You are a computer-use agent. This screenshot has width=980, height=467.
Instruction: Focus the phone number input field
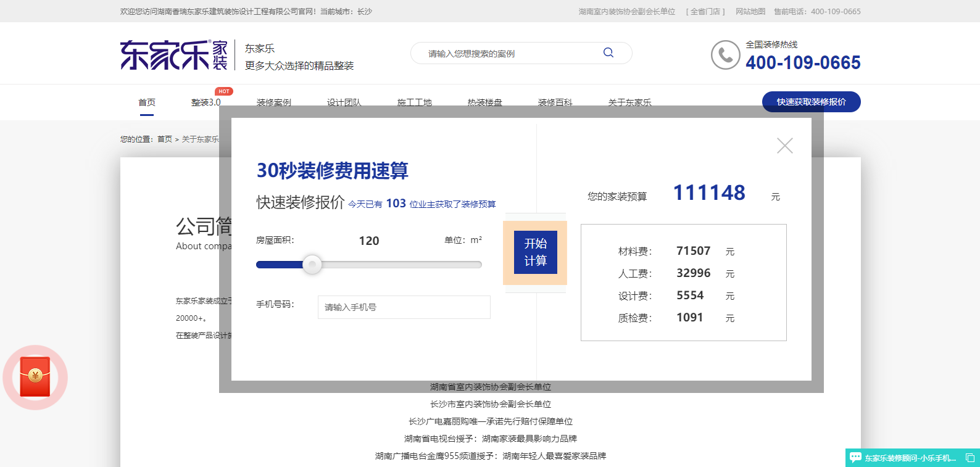[x=404, y=307]
